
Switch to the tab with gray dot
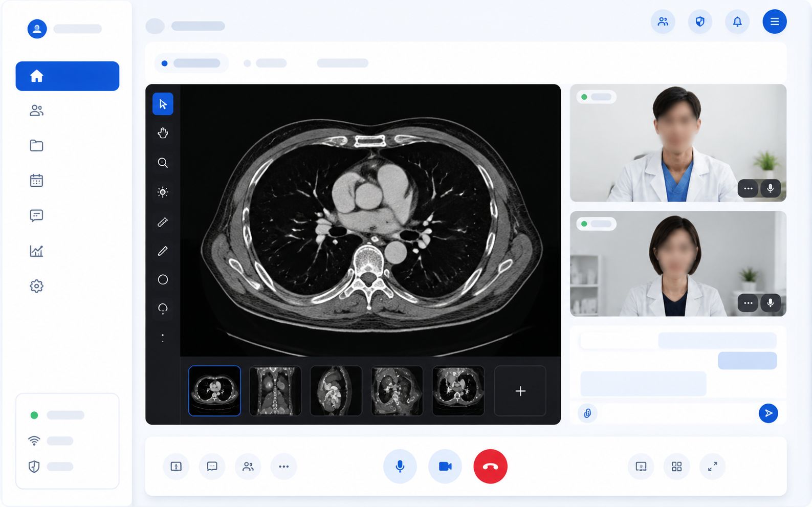pyautogui.click(x=265, y=63)
